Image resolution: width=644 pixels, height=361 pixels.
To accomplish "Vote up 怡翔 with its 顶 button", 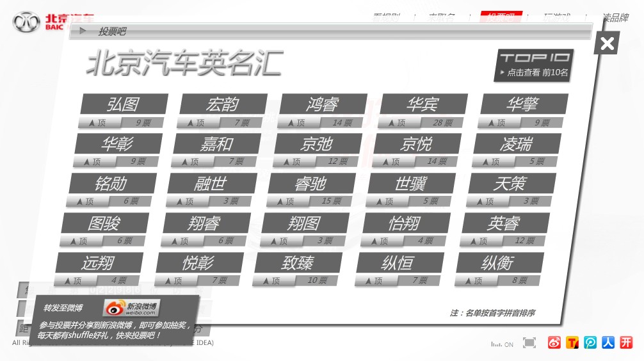I will click(381, 241).
